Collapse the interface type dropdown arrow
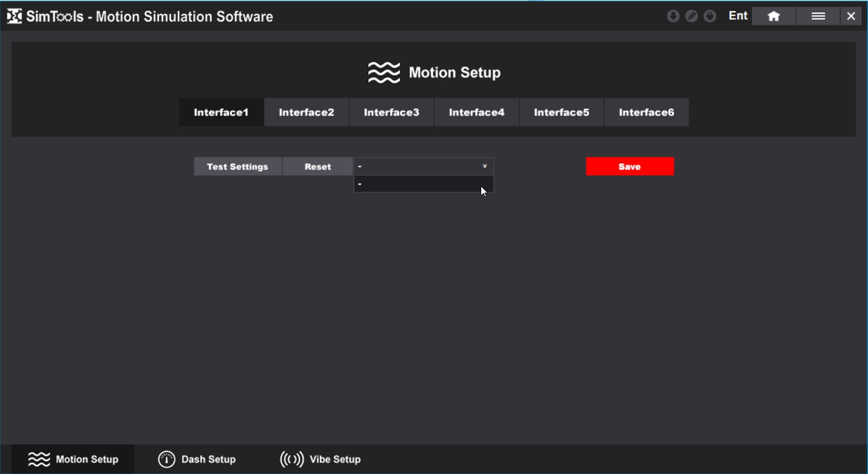Image resolution: width=868 pixels, height=474 pixels. (x=485, y=166)
